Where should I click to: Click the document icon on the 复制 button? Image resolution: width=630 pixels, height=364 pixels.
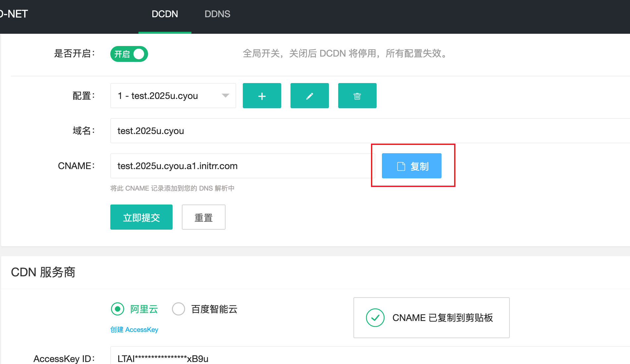pos(401,166)
